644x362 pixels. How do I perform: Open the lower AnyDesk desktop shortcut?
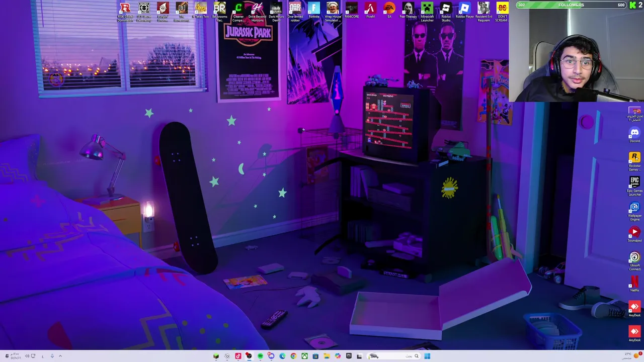(x=634, y=333)
